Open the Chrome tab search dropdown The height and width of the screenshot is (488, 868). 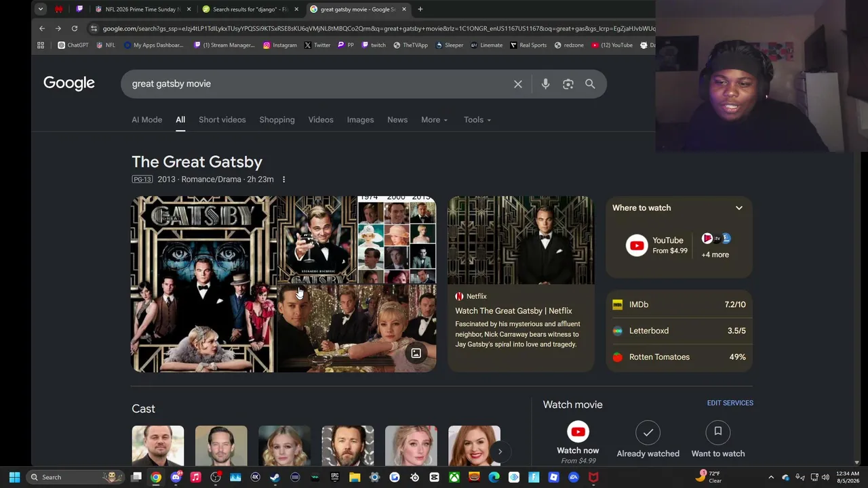coord(41,9)
